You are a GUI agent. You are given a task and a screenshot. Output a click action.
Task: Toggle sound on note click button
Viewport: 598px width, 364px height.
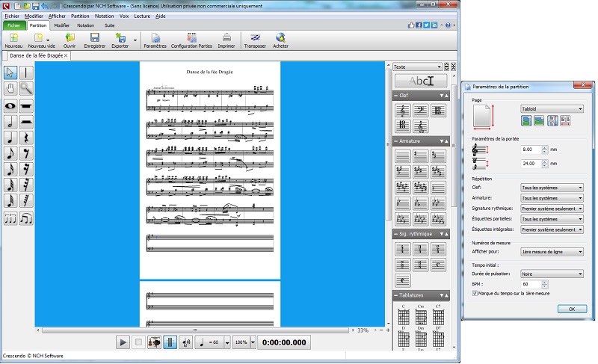(185, 342)
